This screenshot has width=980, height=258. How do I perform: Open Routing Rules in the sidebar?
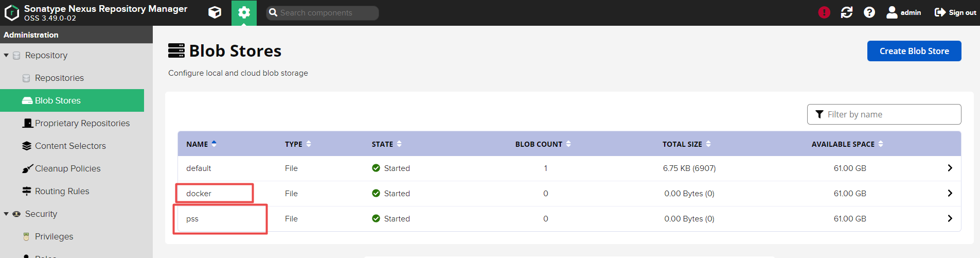pos(62,191)
